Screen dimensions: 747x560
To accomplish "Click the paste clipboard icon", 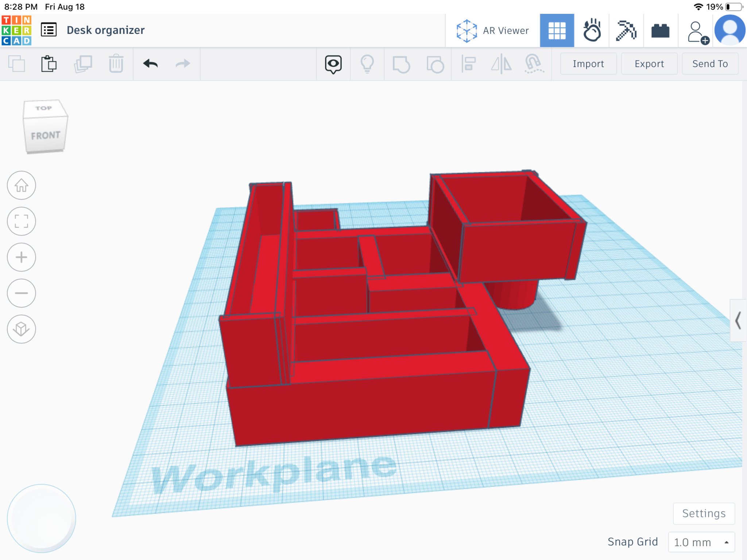I will [x=49, y=64].
